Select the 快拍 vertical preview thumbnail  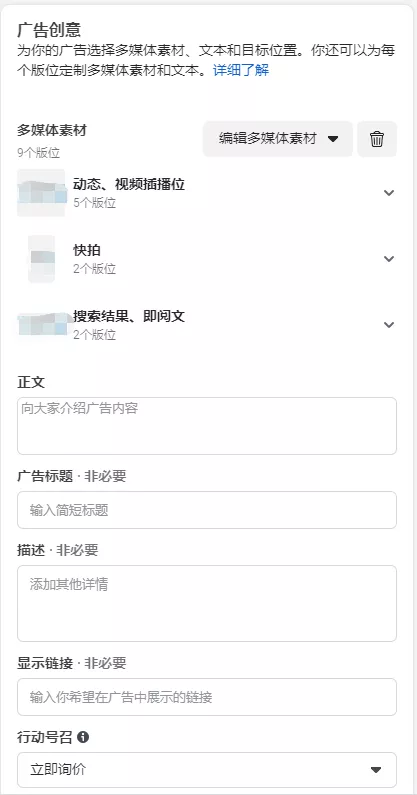tap(42, 259)
